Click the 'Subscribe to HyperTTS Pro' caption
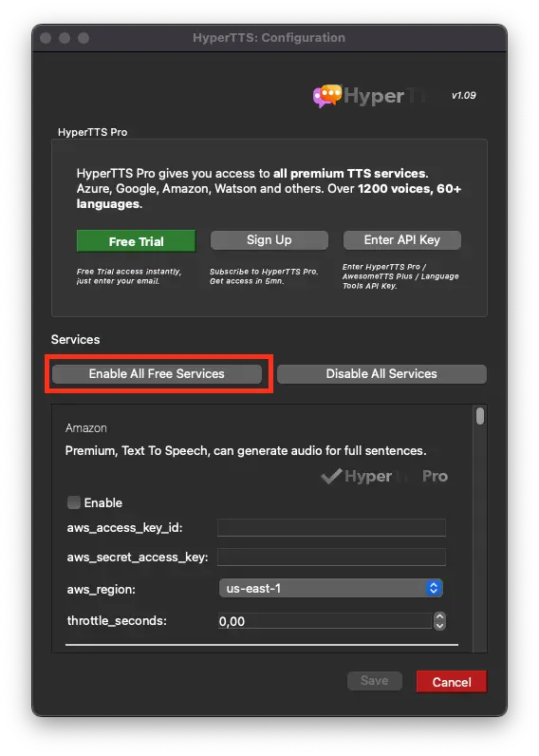This screenshot has height=756, width=539. (x=264, y=276)
